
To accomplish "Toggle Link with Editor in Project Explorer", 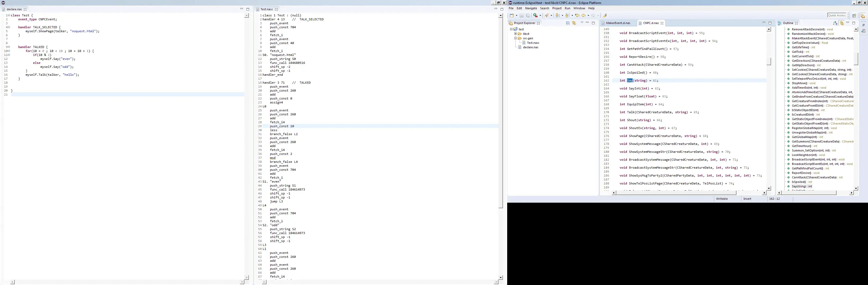I will 574,23.
